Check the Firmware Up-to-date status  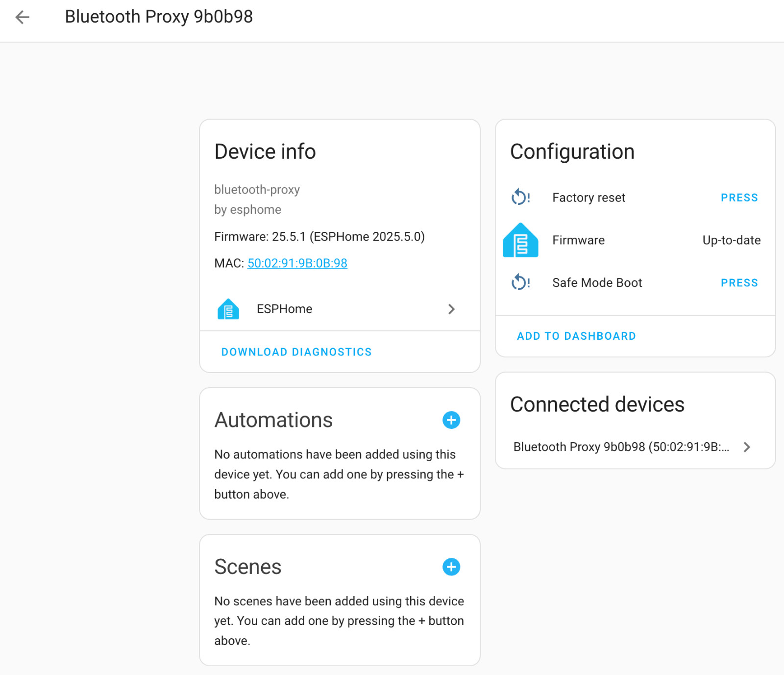pos(731,240)
